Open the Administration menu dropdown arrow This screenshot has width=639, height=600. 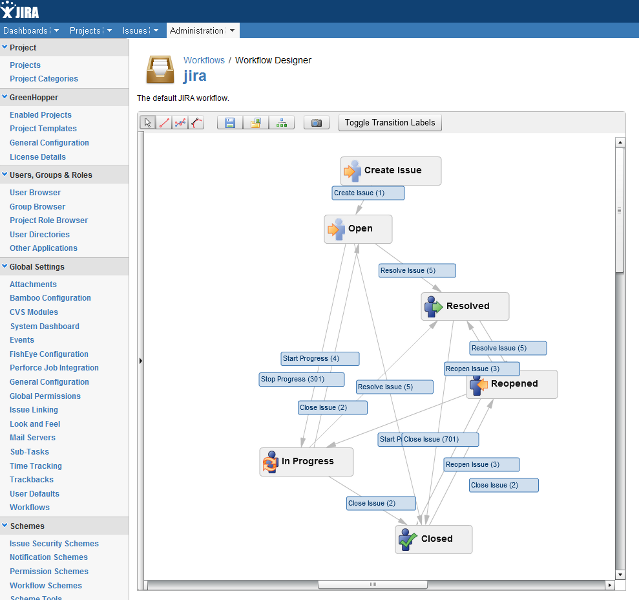pyautogui.click(x=232, y=31)
